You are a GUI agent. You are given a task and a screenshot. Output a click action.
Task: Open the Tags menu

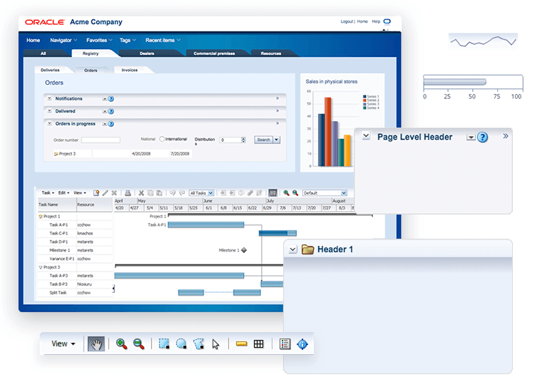(128, 40)
